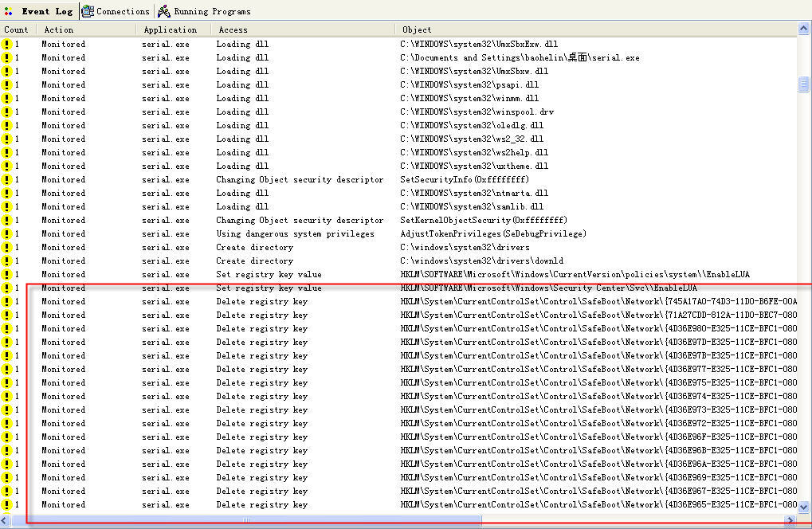Viewport: 812px width, 529px height.
Task: Select SafeBoot key ending 4D36E96B
Action: click(598, 450)
